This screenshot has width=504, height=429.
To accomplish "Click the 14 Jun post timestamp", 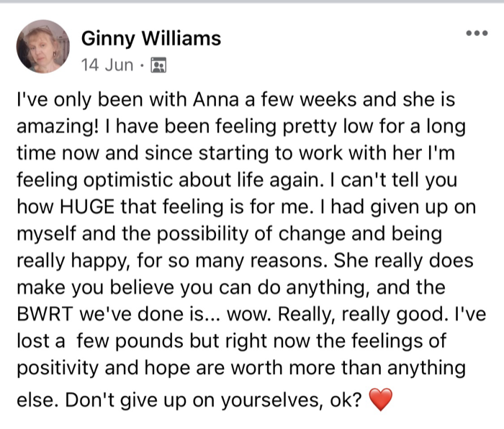I will point(107,66).
